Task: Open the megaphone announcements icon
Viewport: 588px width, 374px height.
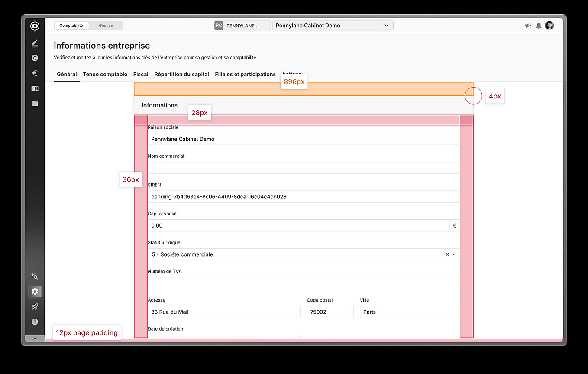Action: point(528,26)
